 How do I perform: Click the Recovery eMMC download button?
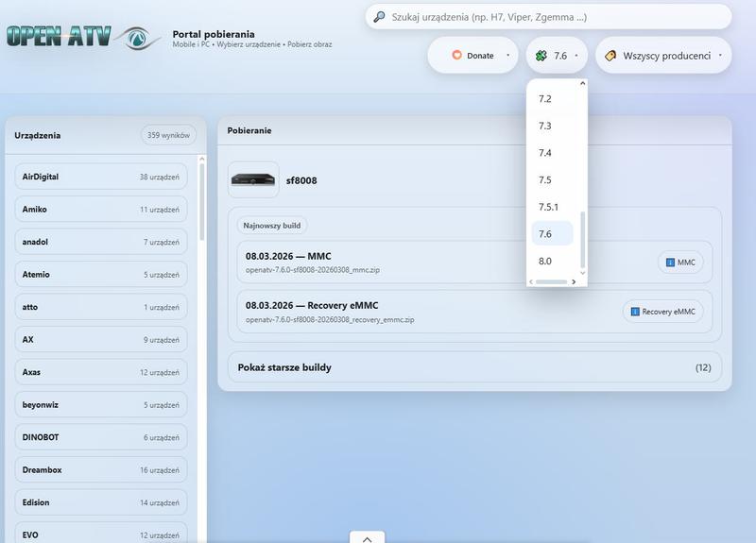pyautogui.click(x=663, y=312)
